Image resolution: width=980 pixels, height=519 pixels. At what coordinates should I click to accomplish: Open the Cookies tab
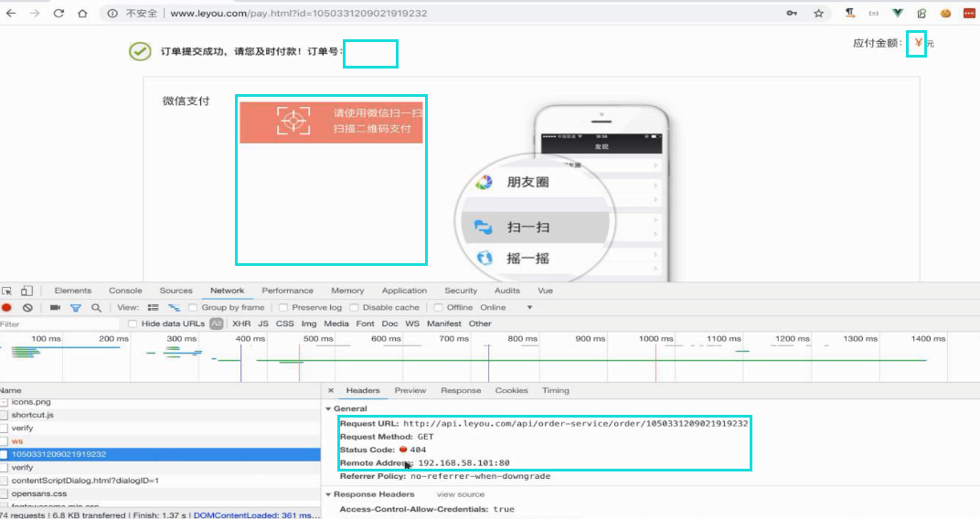tap(511, 390)
